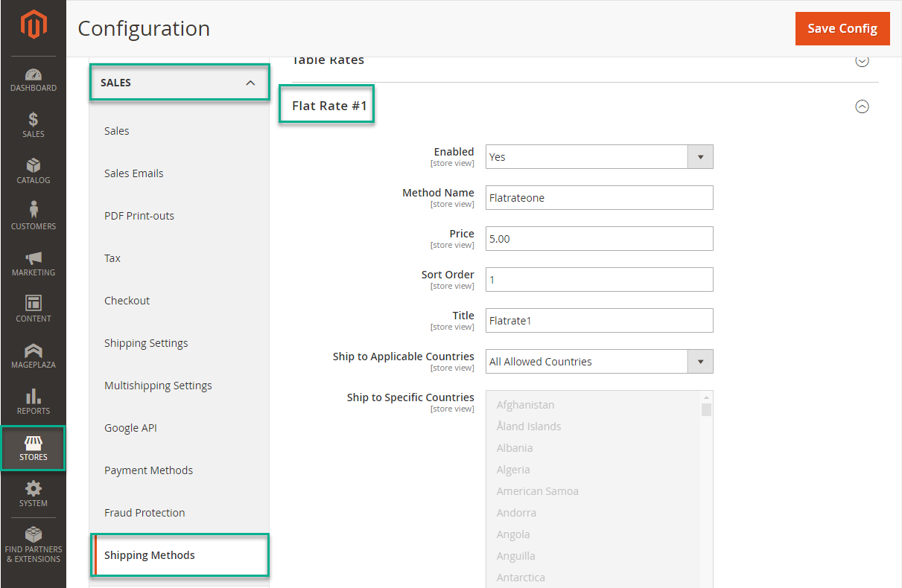Image resolution: width=902 pixels, height=588 pixels.
Task: Collapse the SALES configuration group
Action: [x=250, y=83]
